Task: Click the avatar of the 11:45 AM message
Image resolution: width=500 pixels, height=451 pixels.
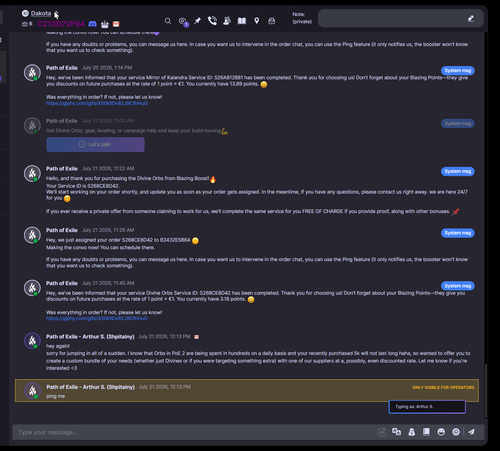Action: click(x=32, y=288)
